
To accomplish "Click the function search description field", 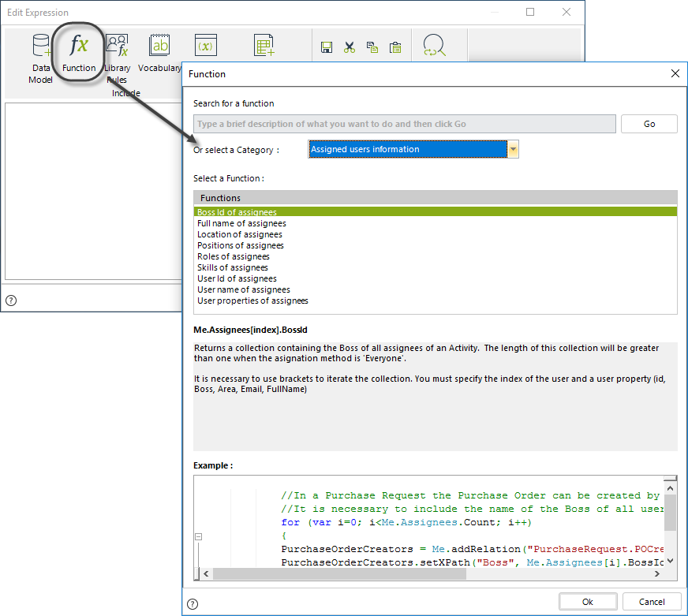I will click(405, 124).
